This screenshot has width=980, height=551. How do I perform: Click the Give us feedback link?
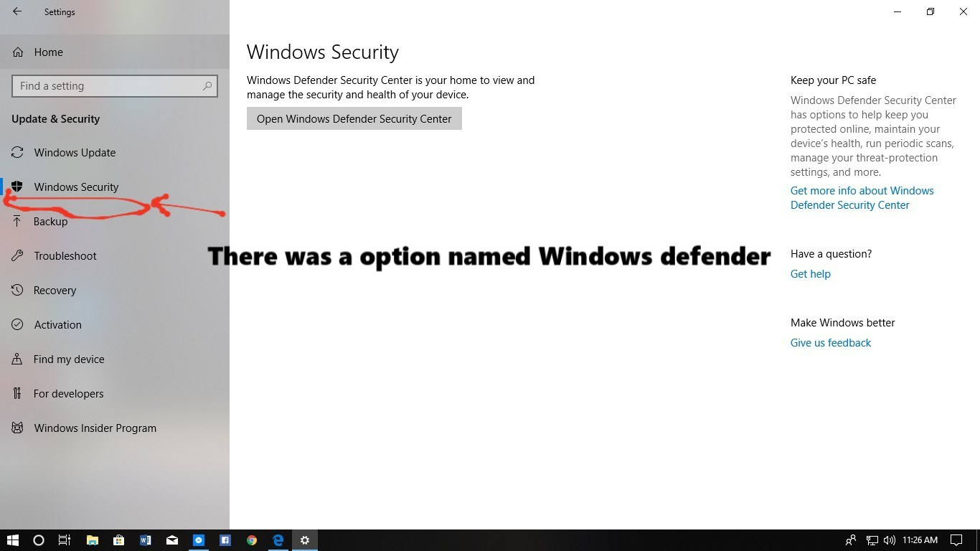[831, 343]
